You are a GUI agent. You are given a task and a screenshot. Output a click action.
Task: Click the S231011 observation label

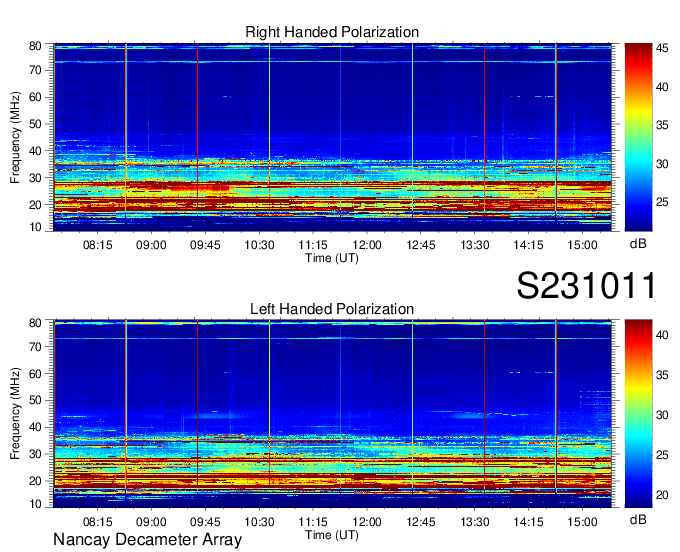586,285
